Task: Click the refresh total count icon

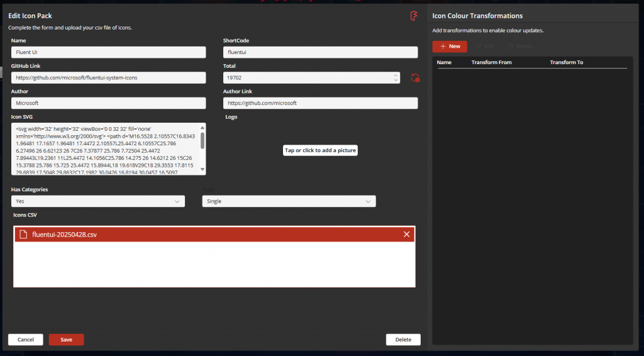Action: pos(415,78)
